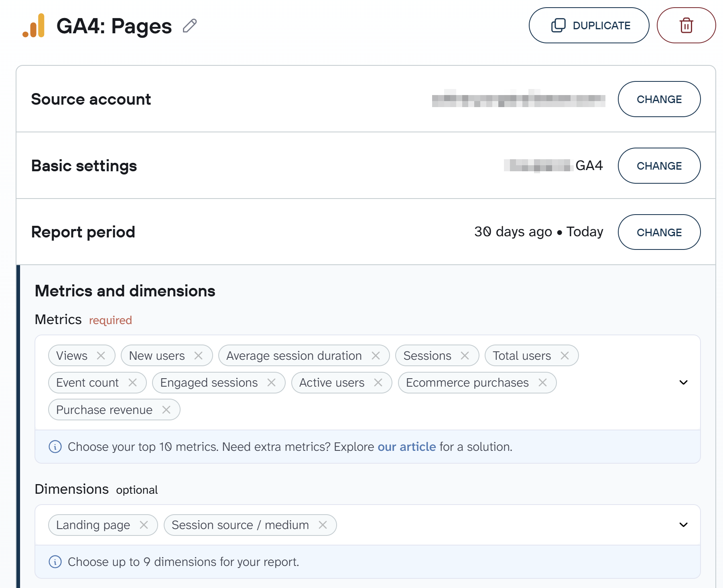Expand the Metrics dropdown chevron
The height and width of the screenshot is (588, 723).
[683, 382]
